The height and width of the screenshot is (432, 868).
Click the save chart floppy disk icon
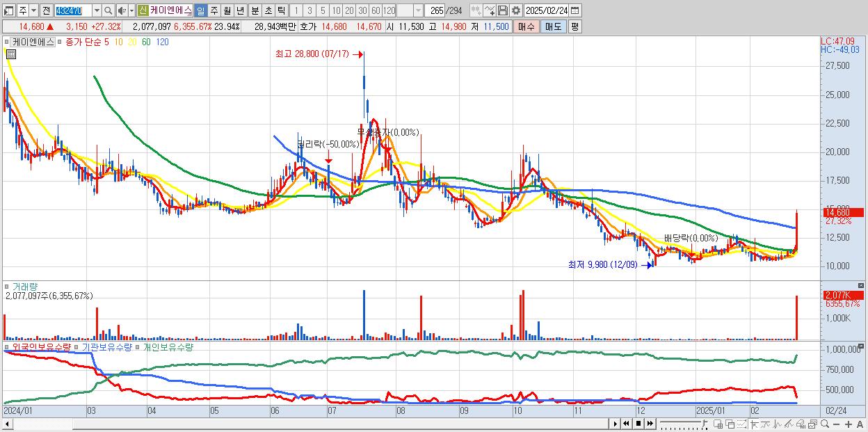coord(503,10)
